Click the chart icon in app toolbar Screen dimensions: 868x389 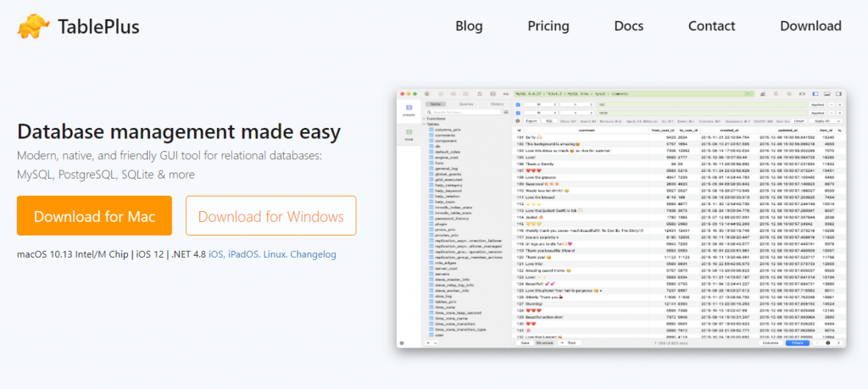click(763, 94)
